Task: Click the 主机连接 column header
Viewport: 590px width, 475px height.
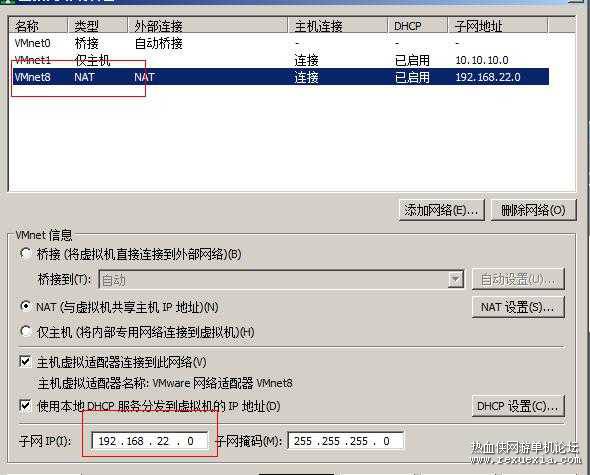Action: [338, 26]
